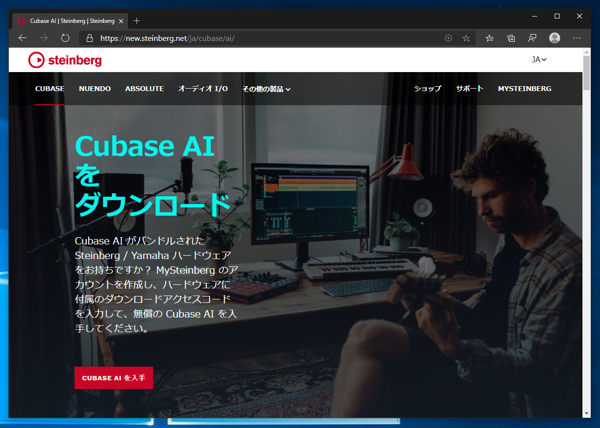Click the install-app icon in the address bar
600x428 pixels.
(x=448, y=38)
